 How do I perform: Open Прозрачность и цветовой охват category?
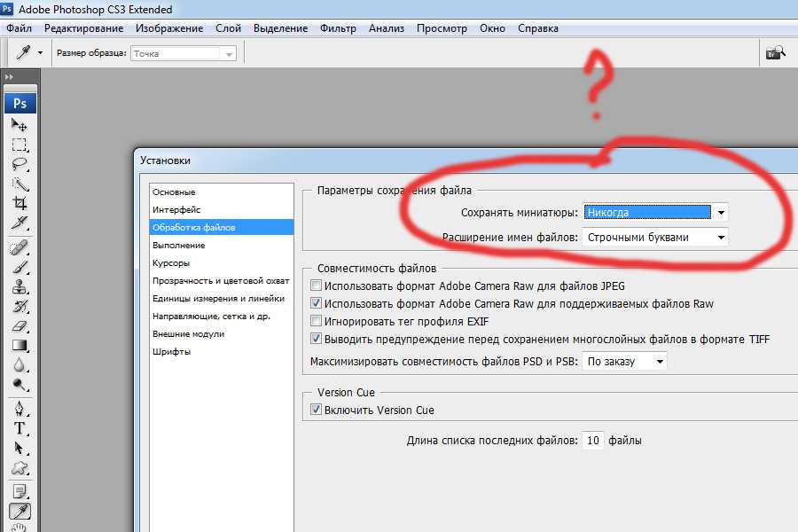click(x=222, y=280)
